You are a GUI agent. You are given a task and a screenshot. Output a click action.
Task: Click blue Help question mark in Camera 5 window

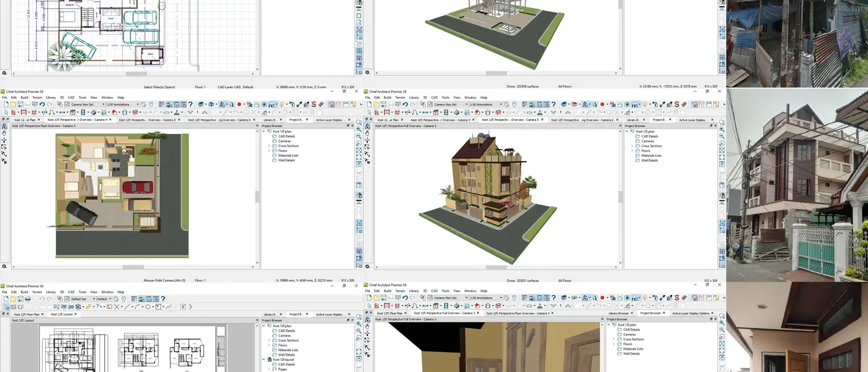(554, 104)
